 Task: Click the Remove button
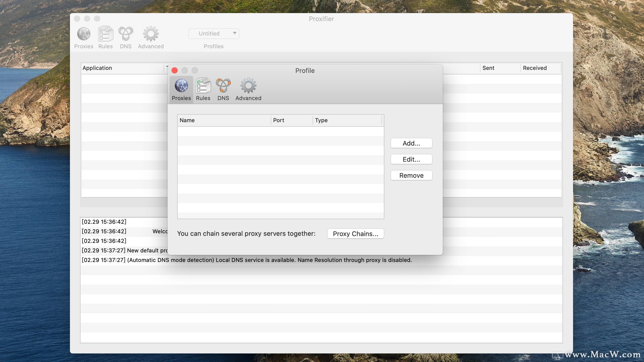(x=411, y=175)
